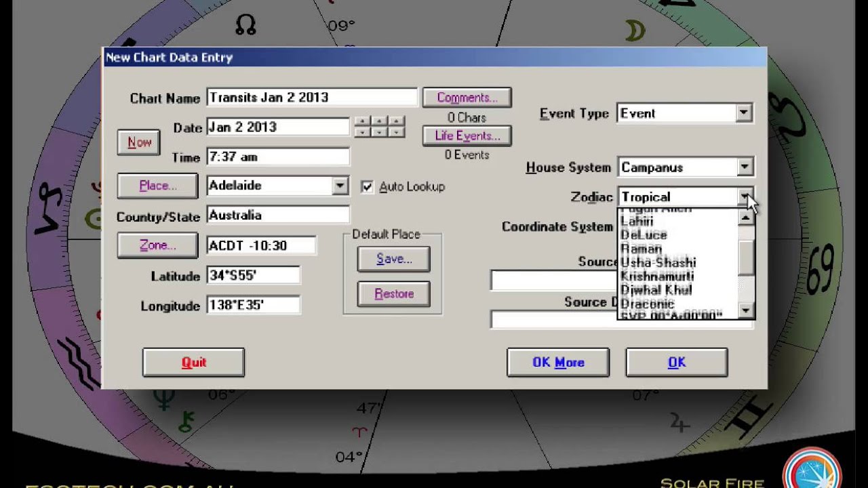Click the Campanus House System value
Image resolution: width=868 pixels, height=488 pixels.
652,167
